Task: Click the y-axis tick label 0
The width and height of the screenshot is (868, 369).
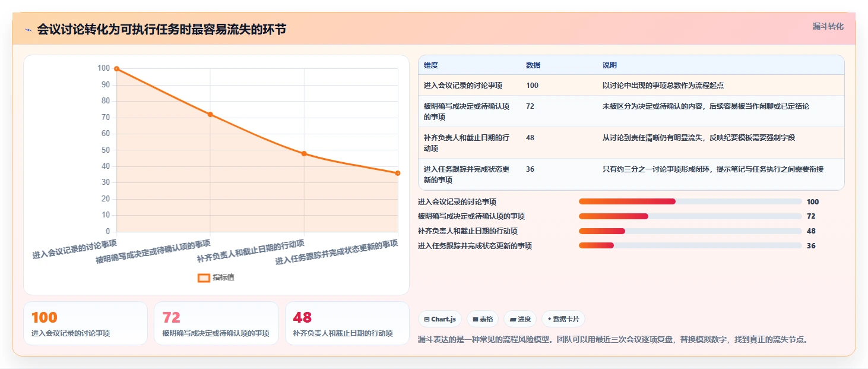Action: [108, 231]
